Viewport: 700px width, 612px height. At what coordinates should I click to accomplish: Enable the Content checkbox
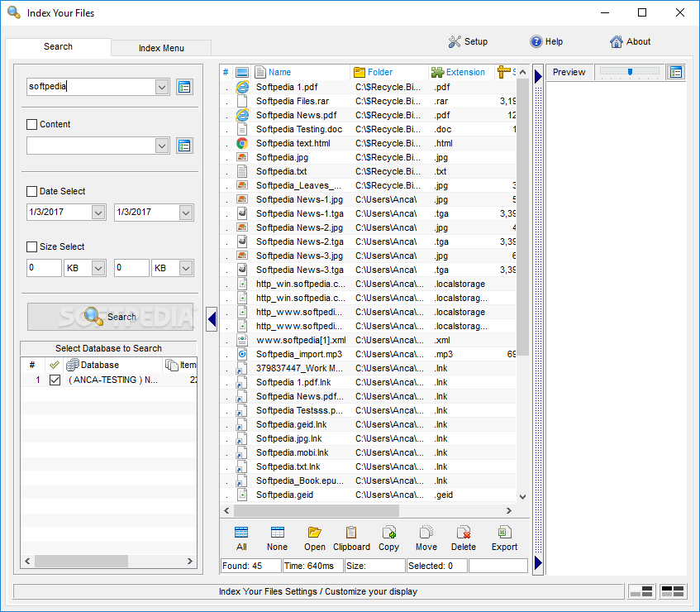31,125
